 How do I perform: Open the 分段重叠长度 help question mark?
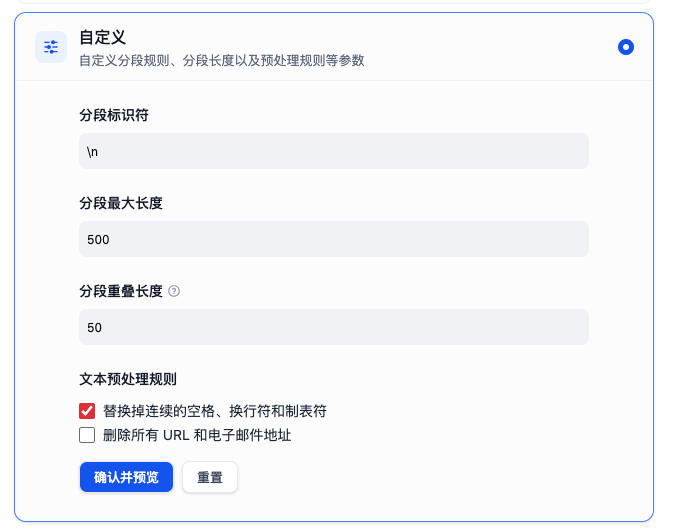174,291
